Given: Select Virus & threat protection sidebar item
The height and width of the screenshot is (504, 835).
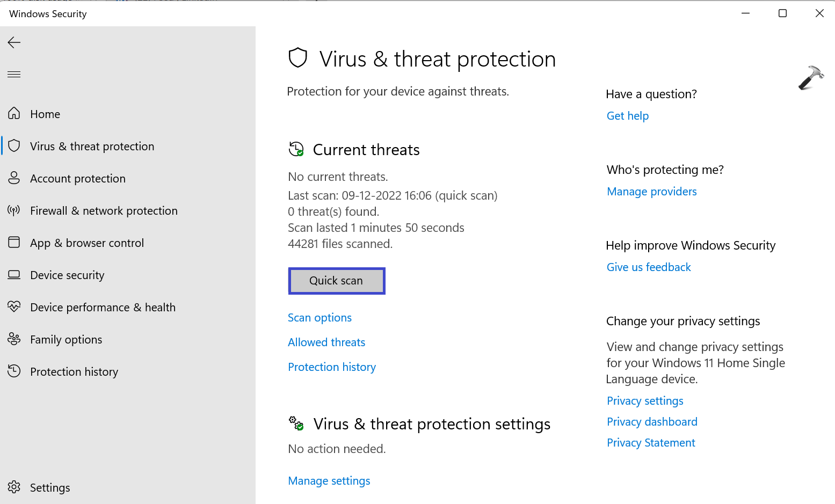Looking at the screenshot, I should 92,146.
